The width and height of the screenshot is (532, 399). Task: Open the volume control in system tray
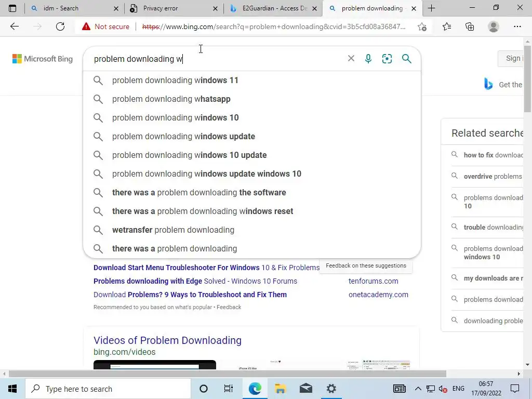coord(443,389)
